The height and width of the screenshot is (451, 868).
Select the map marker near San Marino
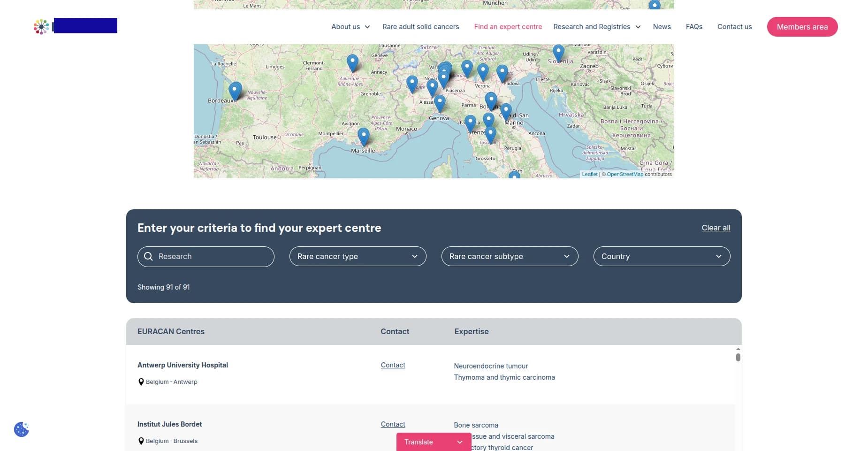click(x=506, y=112)
